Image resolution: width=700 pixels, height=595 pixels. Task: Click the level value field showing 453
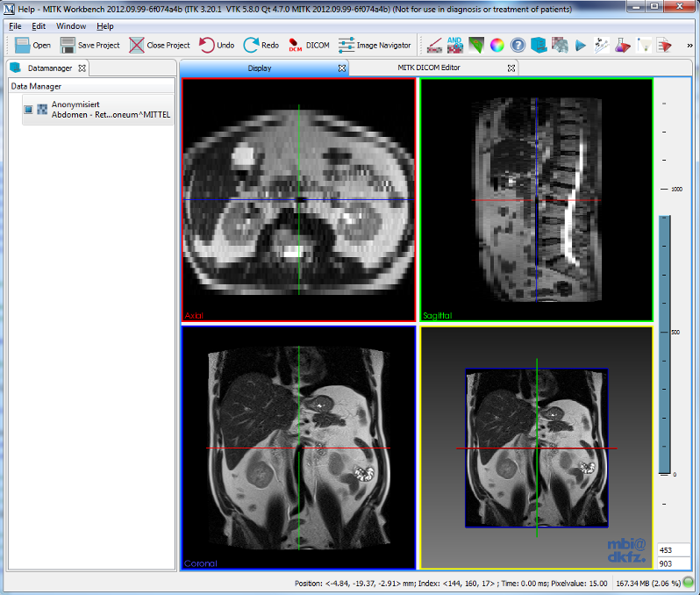(x=673, y=550)
